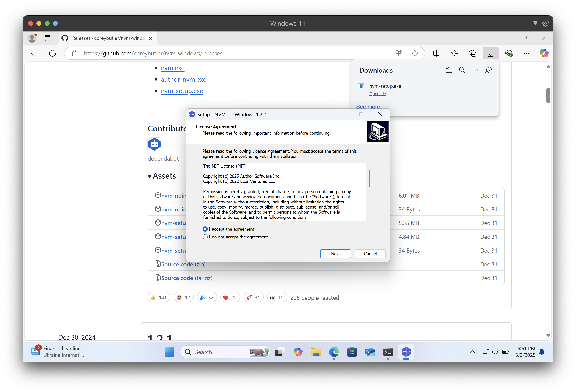The image size is (576, 392).
Task: Search downloads magnifier icon
Action: 462,70
